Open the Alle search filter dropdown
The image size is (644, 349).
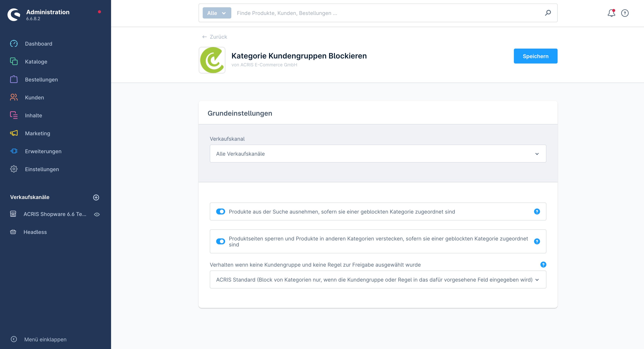(217, 13)
